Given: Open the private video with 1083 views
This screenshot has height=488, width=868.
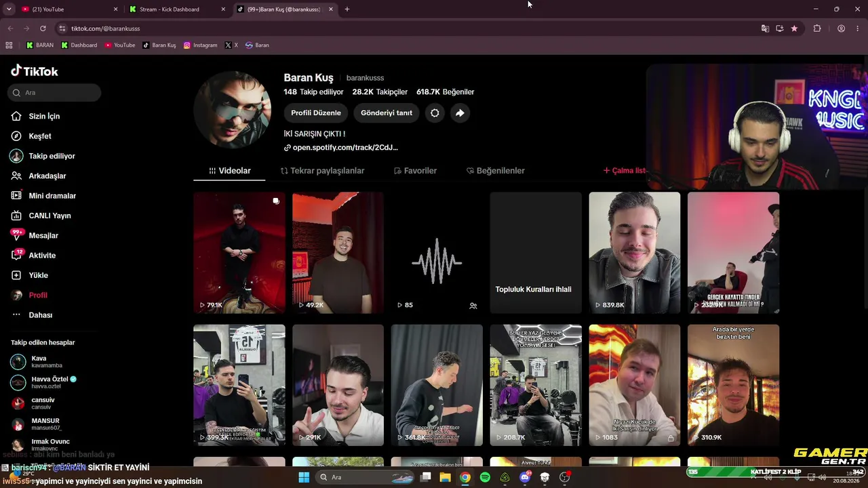Looking at the screenshot, I should 635,385.
